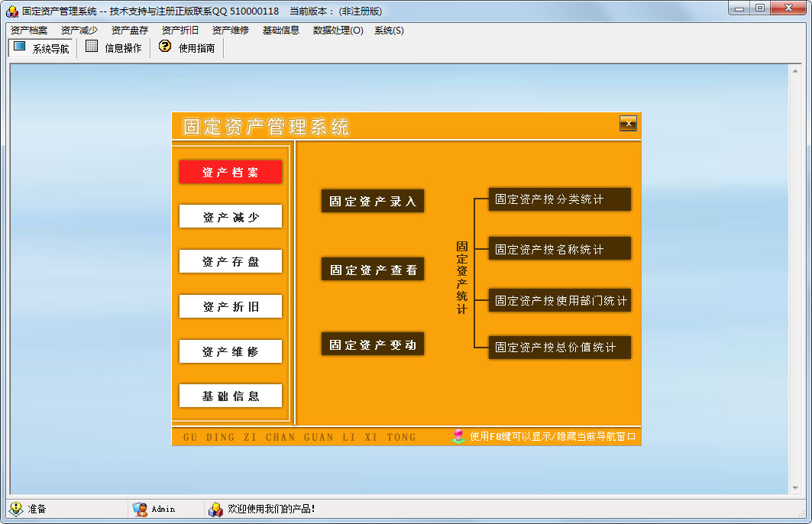The width and height of the screenshot is (812, 524).
Task: Open the 资产折旧 menu in menu bar
Action: click(180, 31)
